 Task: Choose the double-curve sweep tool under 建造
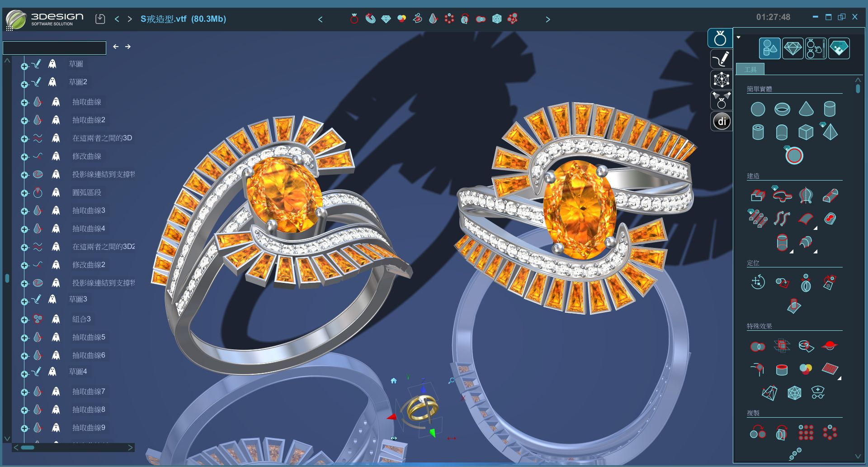coord(782,219)
